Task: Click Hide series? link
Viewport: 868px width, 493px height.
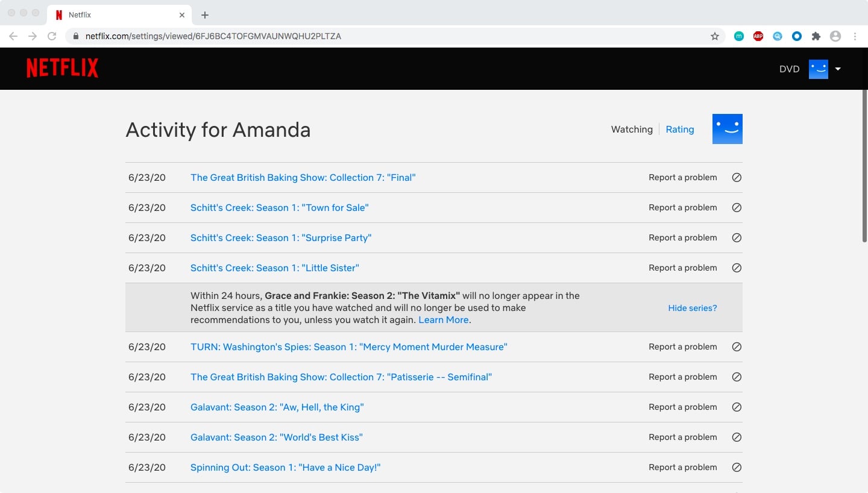Action: click(693, 308)
